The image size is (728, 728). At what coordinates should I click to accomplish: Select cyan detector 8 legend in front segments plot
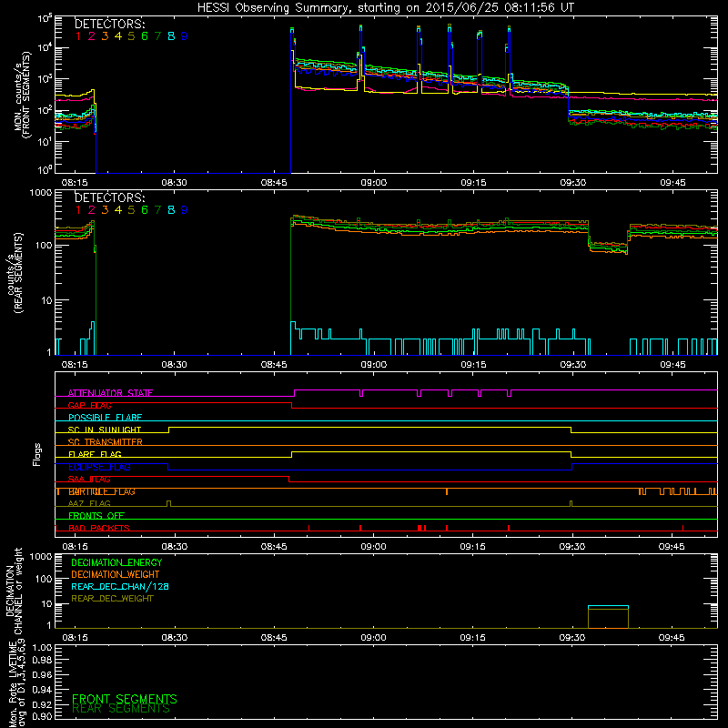(171, 36)
